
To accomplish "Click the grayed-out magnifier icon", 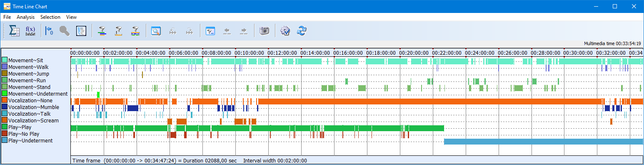I will [x=65, y=31].
